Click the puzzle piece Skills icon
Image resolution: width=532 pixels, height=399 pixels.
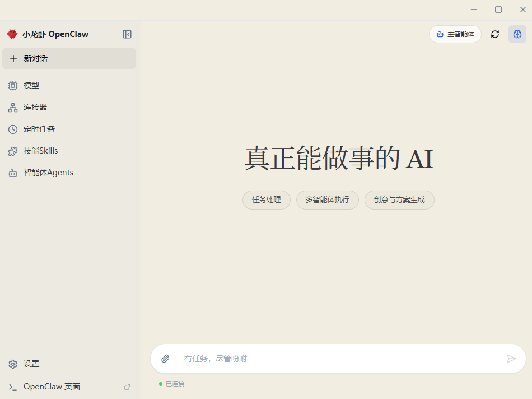(x=13, y=151)
